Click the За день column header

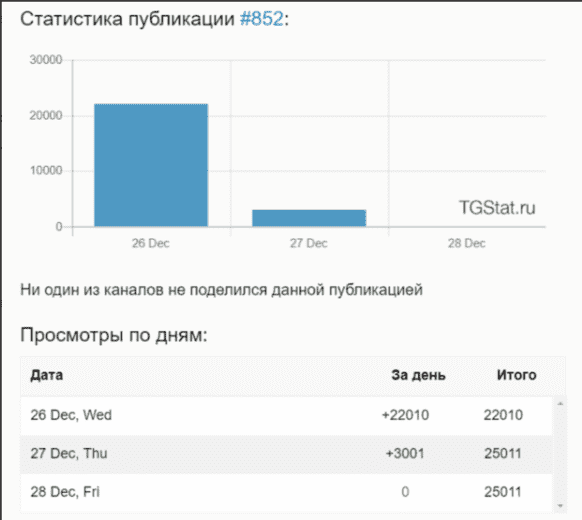click(418, 375)
